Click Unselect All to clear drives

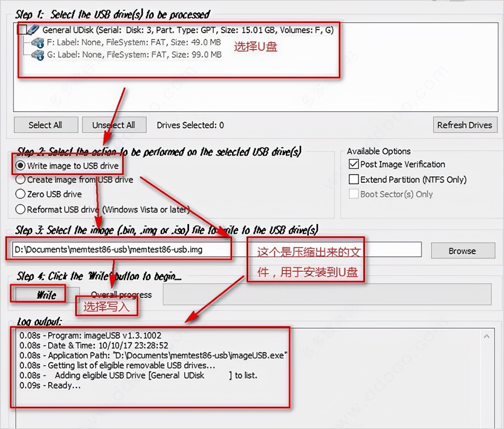click(114, 125)
